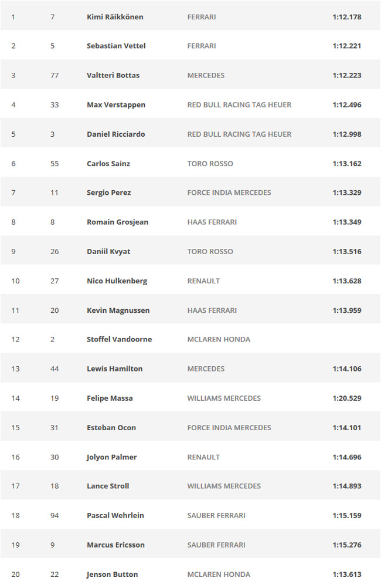
Task: Click Jenson Button's name
Action: click(113, 575)
